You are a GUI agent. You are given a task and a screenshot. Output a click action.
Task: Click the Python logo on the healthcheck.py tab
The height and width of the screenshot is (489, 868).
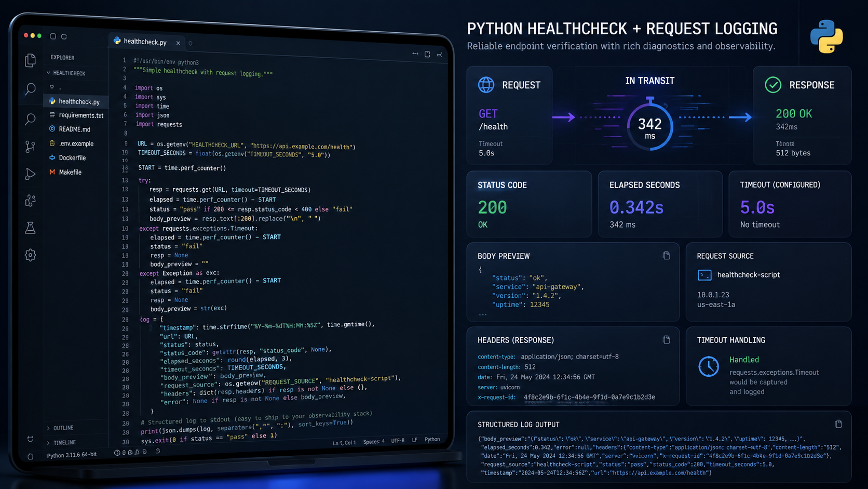(117, 41)
